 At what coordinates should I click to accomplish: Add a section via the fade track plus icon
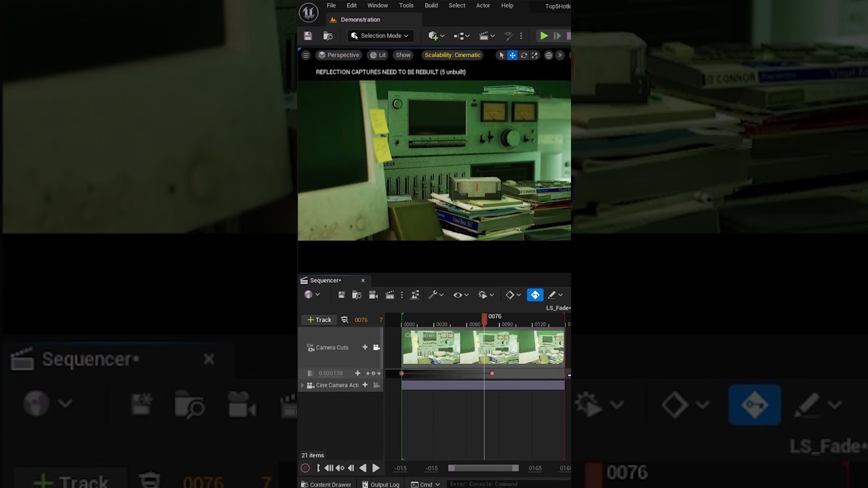click(358, 373)
